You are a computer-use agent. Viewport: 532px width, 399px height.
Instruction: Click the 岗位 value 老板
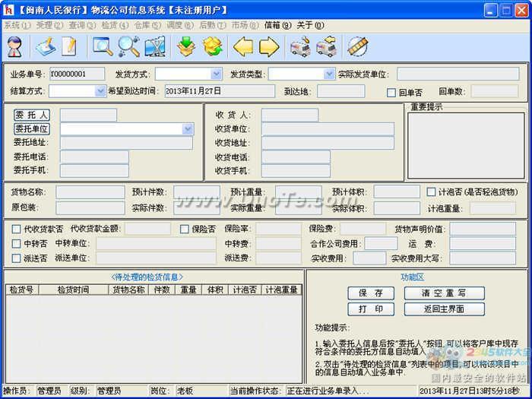pos(185,391)
